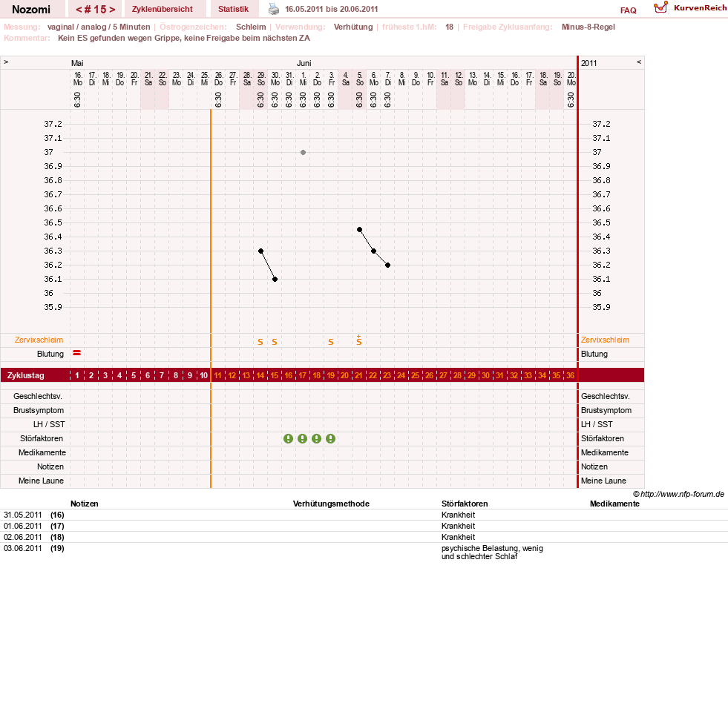Click the green Störfaktor icon on cycle day 17
This screenshot has height=706, width=728.
pyautogui.click(x=302, y=439)
